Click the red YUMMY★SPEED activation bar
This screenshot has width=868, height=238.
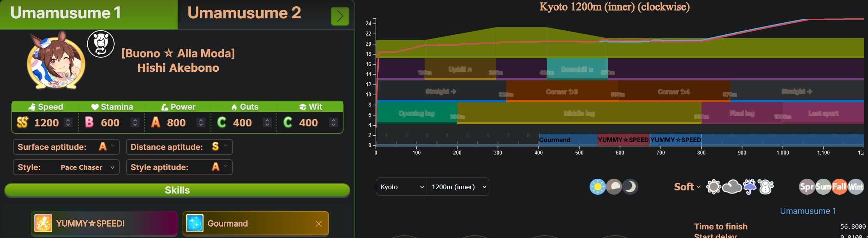[624, 140]
